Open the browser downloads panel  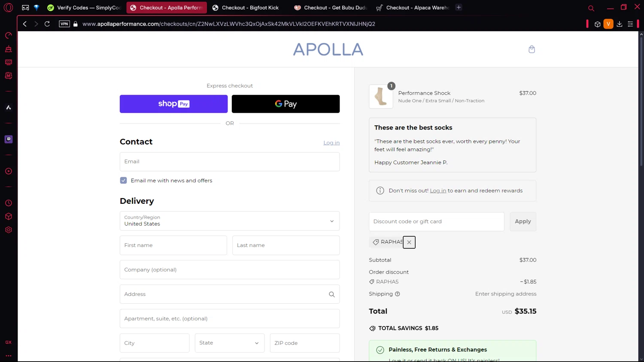[620, 24]
